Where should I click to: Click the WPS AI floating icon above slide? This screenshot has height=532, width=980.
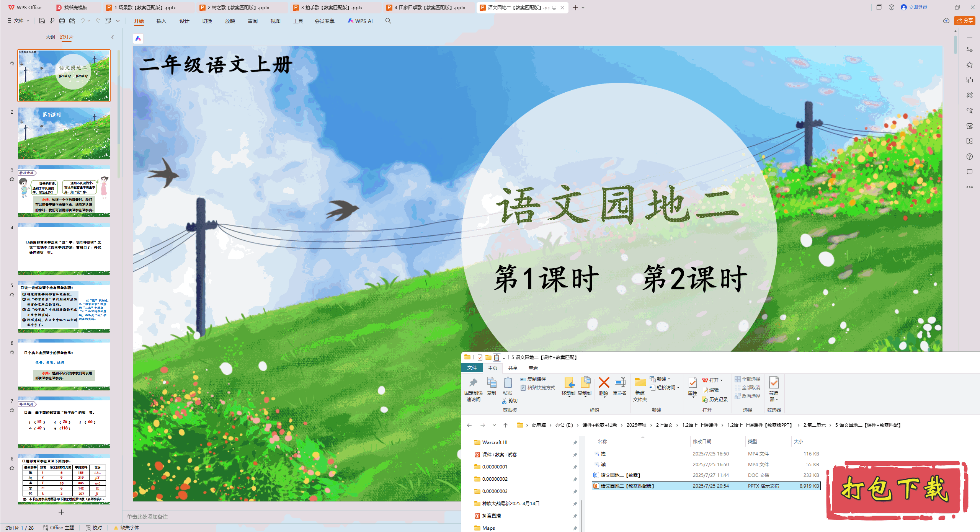[138, 39]
